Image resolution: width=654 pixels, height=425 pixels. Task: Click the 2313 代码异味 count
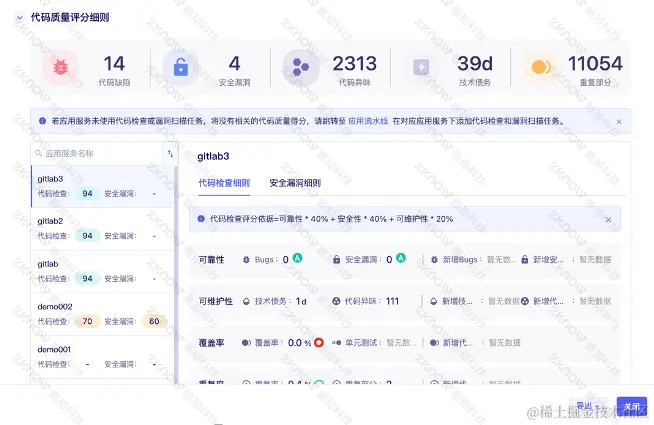pyautogui.click(x=355, y=64)
